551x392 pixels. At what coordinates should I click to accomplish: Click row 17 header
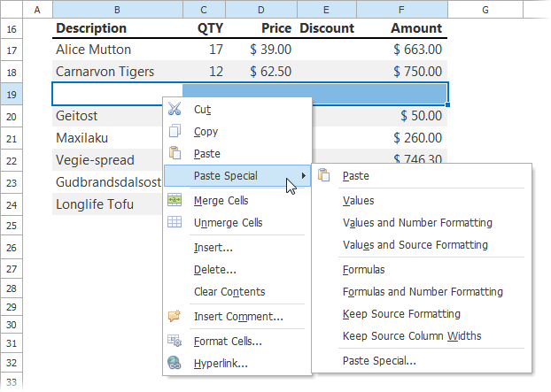tap(12, 50)
